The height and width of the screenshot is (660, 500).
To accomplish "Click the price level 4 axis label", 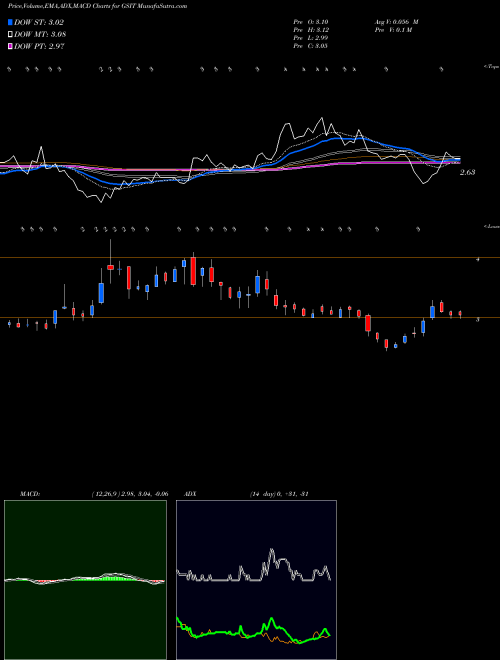I will [x=478, y=260].
